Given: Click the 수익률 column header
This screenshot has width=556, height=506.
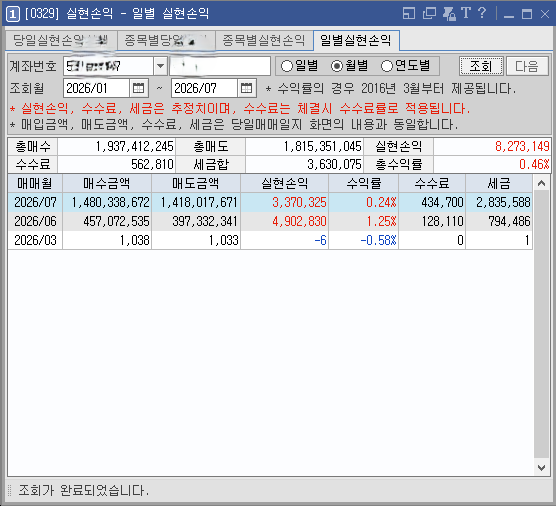Looking at the screenshot, I should [x=363, y=183].
